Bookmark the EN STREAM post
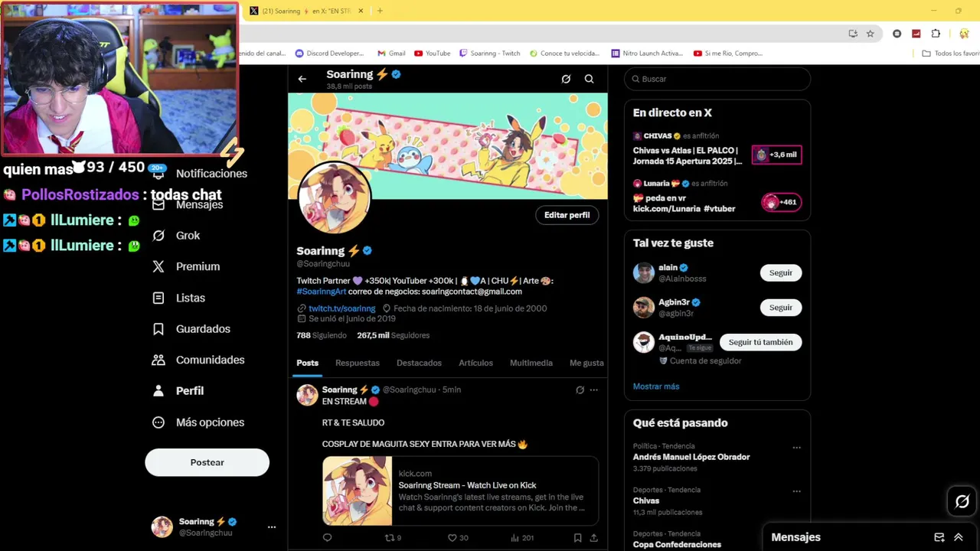 point(577,538)
